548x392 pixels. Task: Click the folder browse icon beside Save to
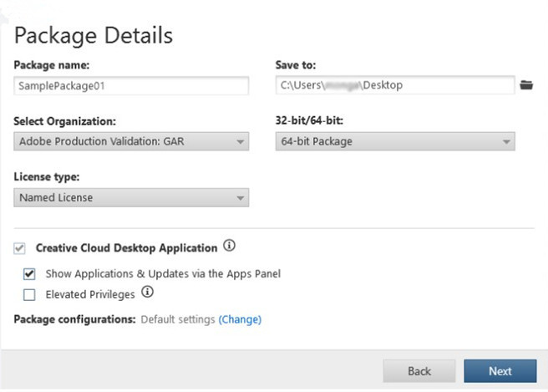coord(525,85)
